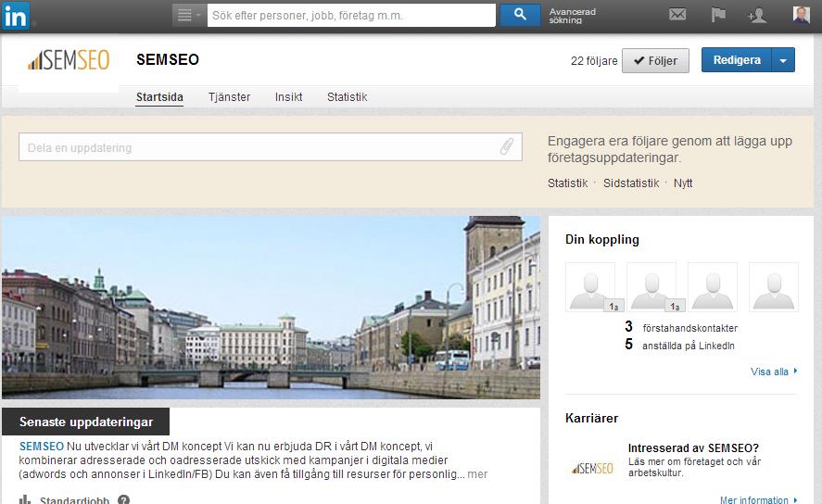Click the 5 anställda på LinkedIn text
Image resolution: width=822 pixels, height=504 pixels.
(679, 345)
